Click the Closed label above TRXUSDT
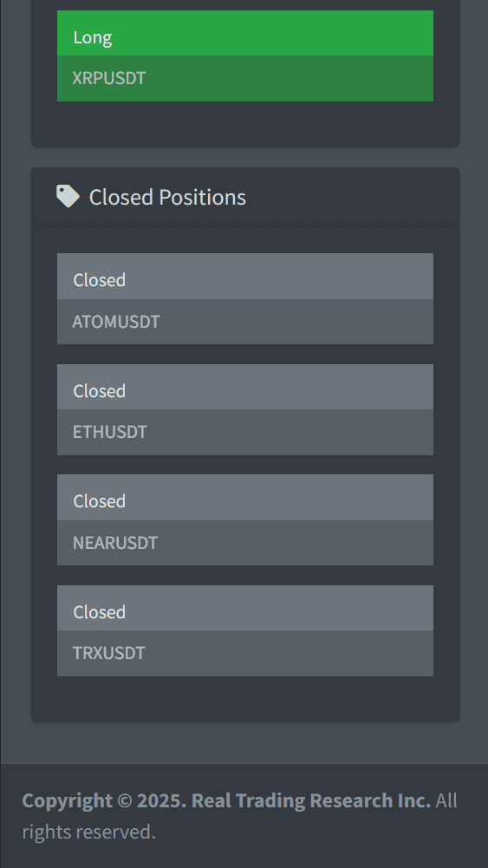This screenshot has width=488, height=868. (99, 611)
